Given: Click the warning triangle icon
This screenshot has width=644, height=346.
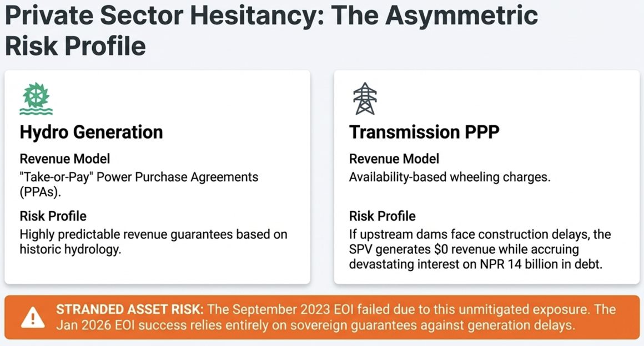Looking at the screenshot, I should click(33, 318).
